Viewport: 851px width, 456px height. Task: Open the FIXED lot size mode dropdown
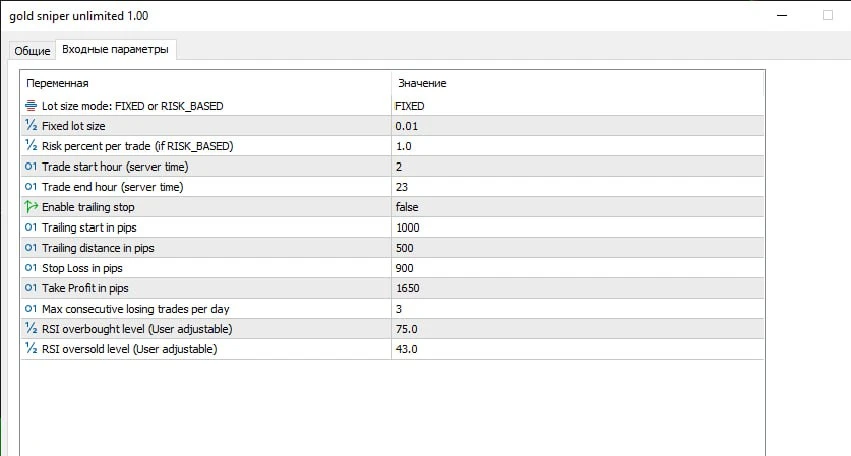click(410, 105)
